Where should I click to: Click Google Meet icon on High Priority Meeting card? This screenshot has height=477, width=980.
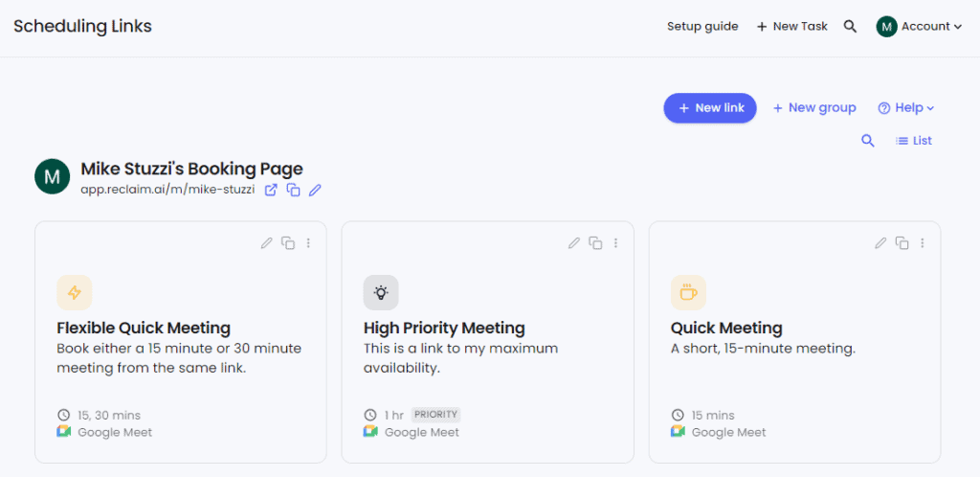coord(370,431)
